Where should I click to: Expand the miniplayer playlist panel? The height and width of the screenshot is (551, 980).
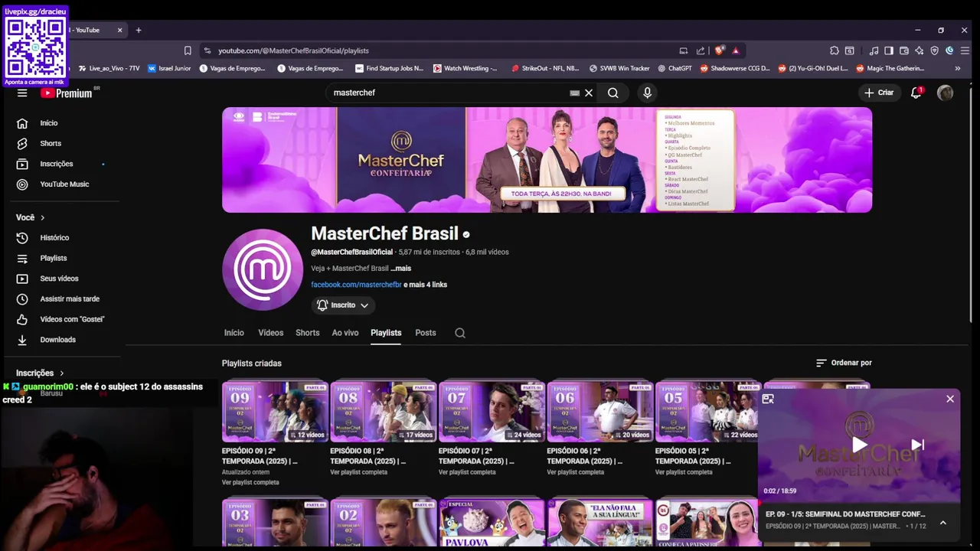pyautogui.click(x=943, y=523)
